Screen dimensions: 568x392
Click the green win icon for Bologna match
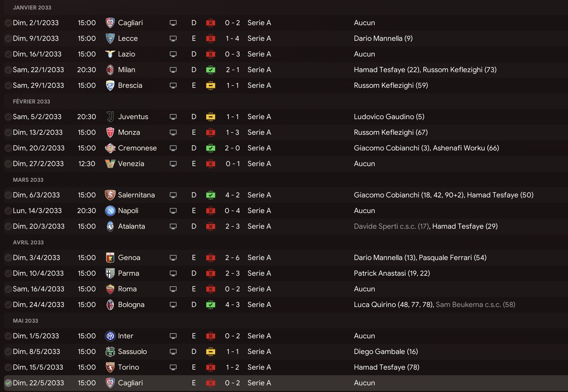(211, 304)
